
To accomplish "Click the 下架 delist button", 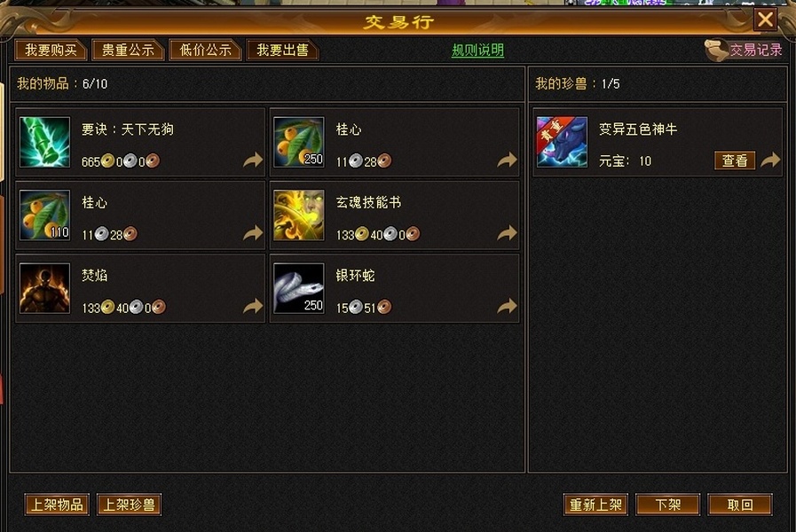I will point(667,505).
